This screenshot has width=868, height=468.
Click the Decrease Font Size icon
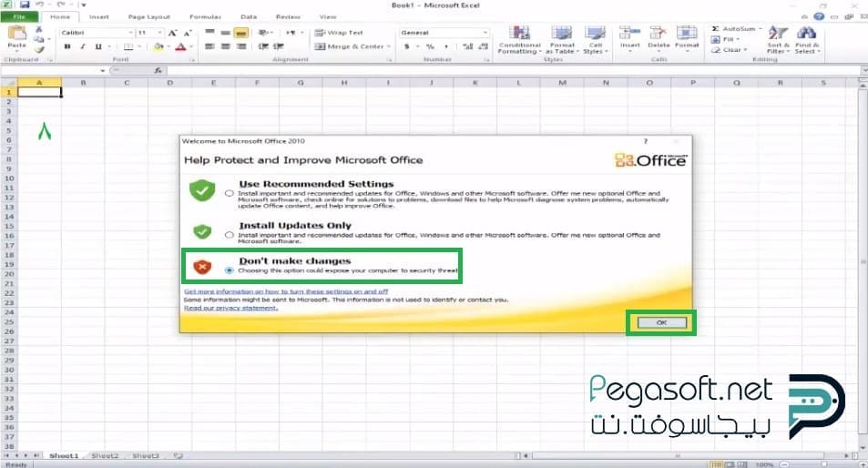click(x=188, y=33)
